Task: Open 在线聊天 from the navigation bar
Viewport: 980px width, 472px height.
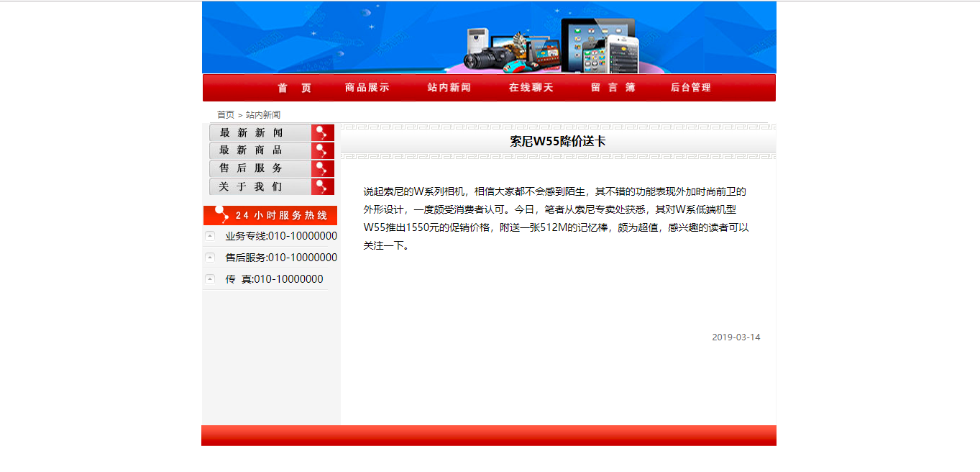Action: pyautogui.click(x=531, y=88)
